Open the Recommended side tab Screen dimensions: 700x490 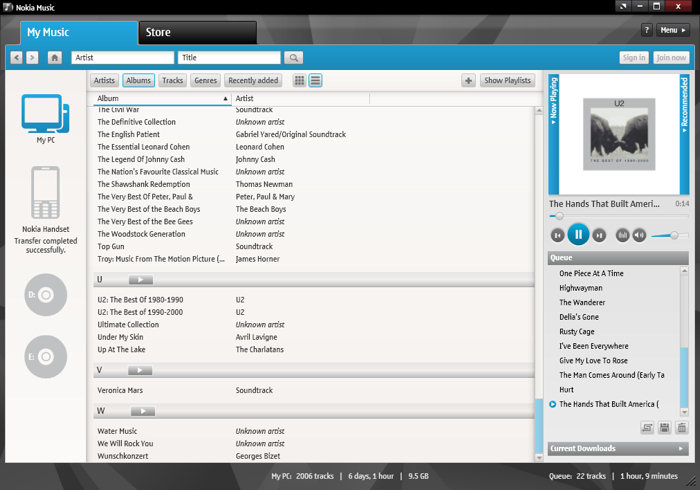pyautogui.click(x=684, y=134)
